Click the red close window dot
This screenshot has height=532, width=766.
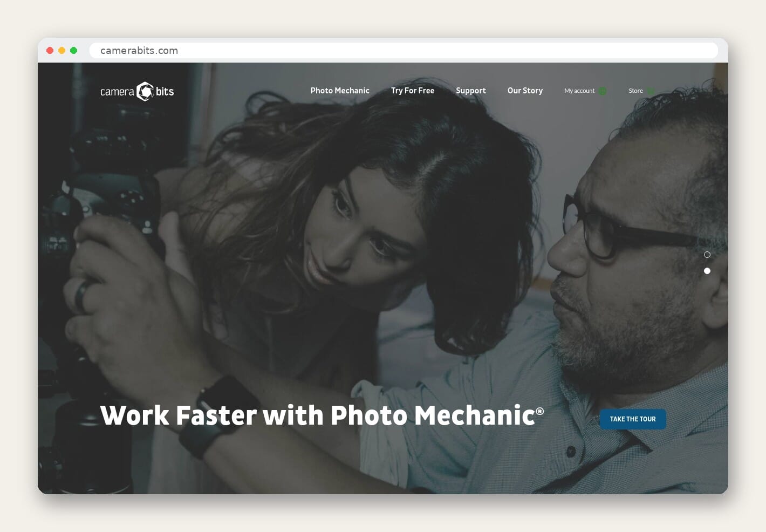tap(50, 50)
